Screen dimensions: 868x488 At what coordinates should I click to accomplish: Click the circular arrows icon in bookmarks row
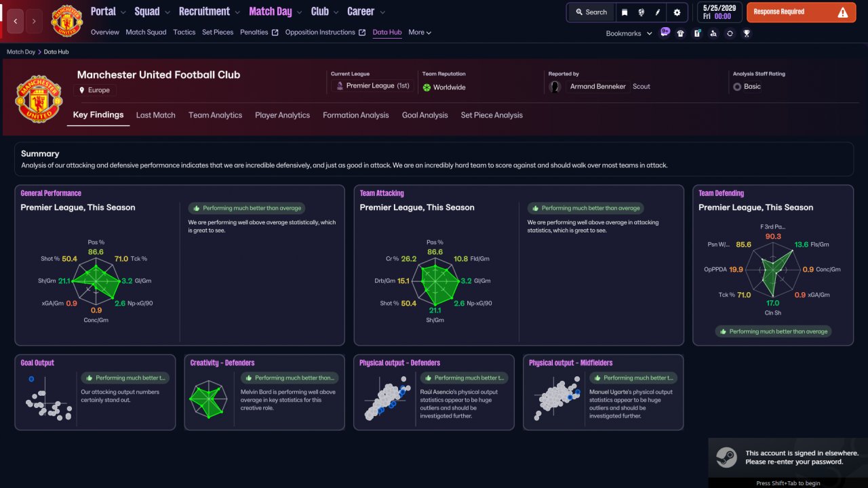coord(730,33)
